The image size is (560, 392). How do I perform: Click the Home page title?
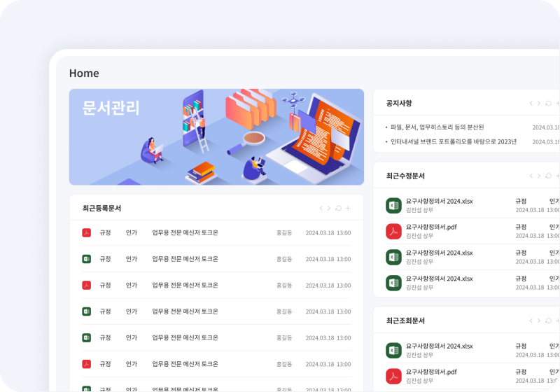click(x=84, y=73)
